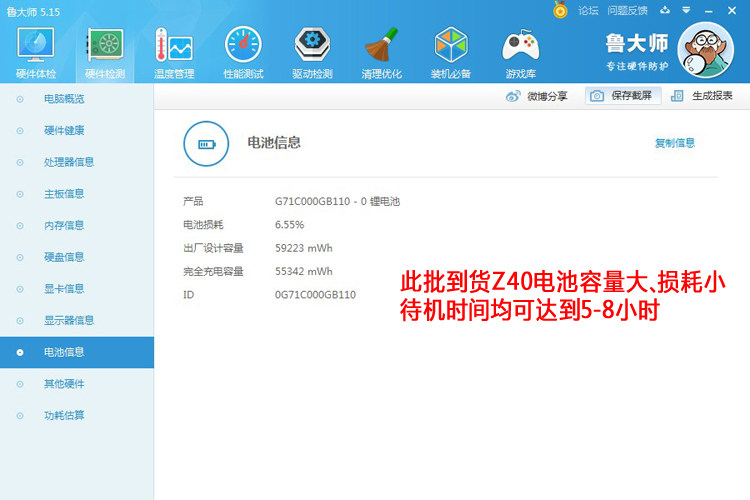750x500 pixels.
Task: Select 硬盘信息 in sidebar
Action: 77,257
